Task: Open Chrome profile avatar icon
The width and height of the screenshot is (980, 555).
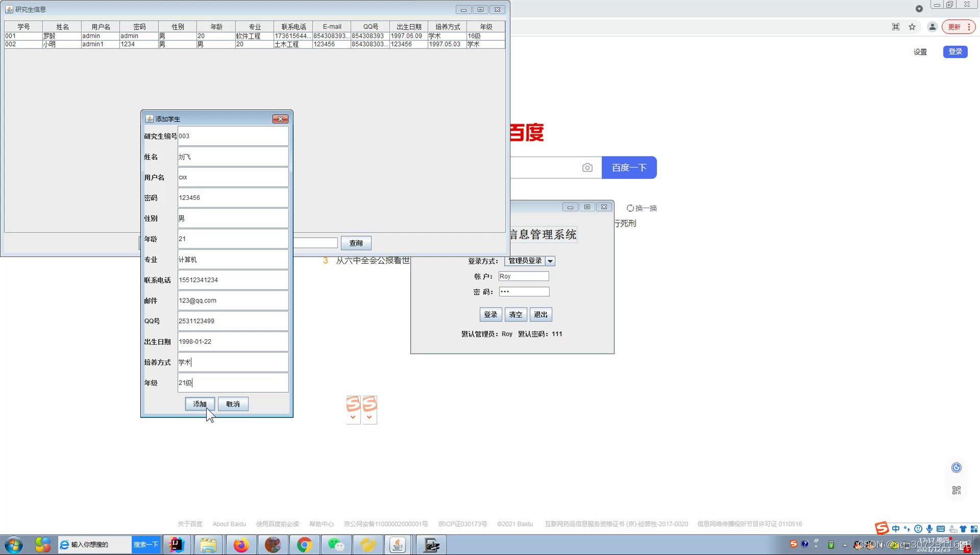Action: [x=932, y=27]
